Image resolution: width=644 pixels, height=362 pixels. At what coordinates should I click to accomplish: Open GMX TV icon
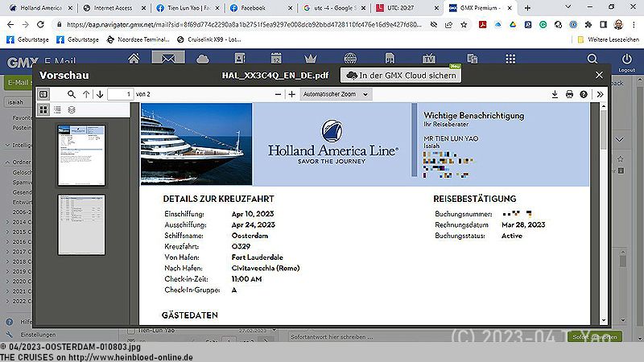429,59
